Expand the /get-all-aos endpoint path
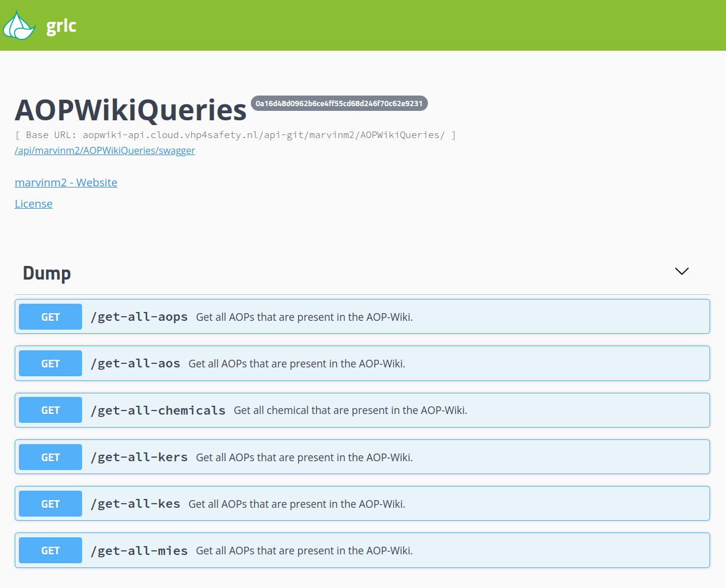Viewport: 726px width, 588px height. pos(135,363)
